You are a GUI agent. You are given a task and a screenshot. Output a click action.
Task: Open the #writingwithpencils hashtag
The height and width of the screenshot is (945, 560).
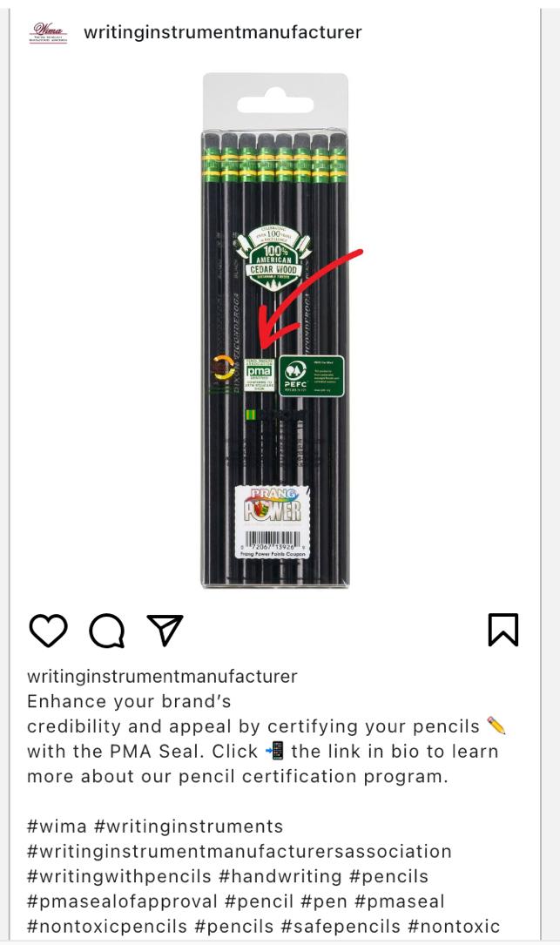(119, 876)
